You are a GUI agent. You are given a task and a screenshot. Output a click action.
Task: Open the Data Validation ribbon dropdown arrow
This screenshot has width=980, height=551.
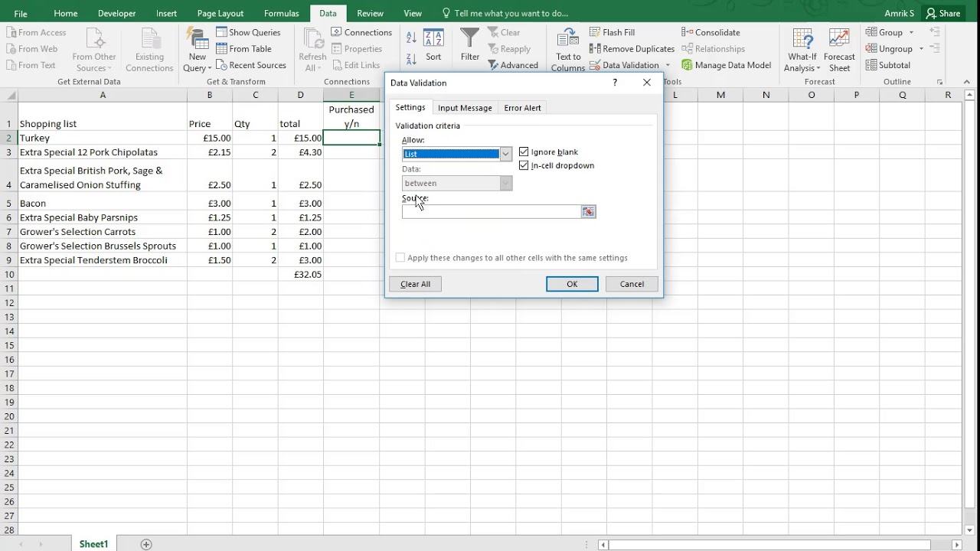668,65
